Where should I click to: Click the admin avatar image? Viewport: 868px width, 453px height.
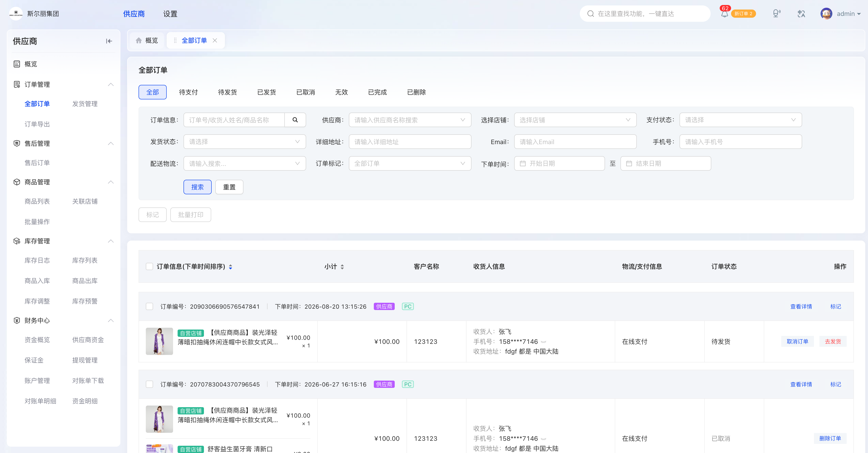(x=826, y=14)
